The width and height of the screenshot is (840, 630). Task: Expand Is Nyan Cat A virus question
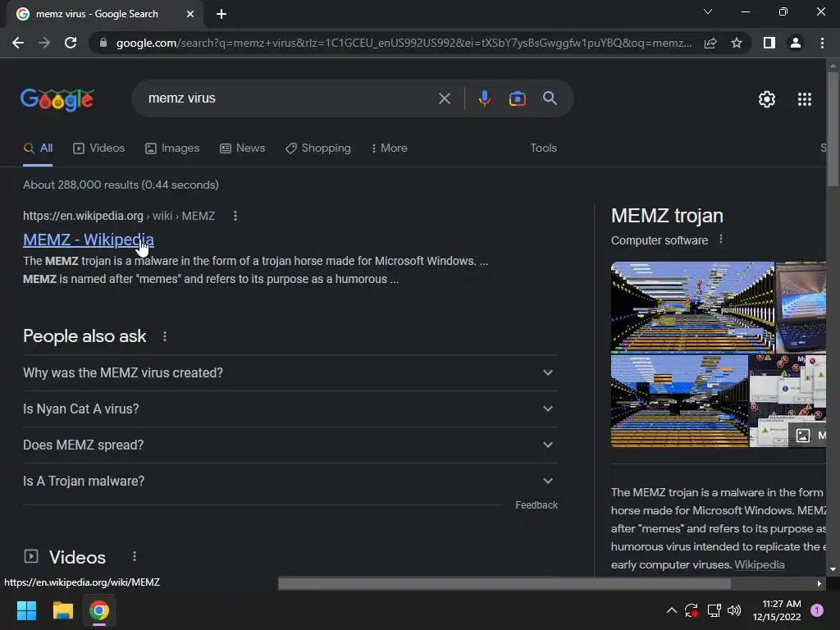click(x=290, y=409)
